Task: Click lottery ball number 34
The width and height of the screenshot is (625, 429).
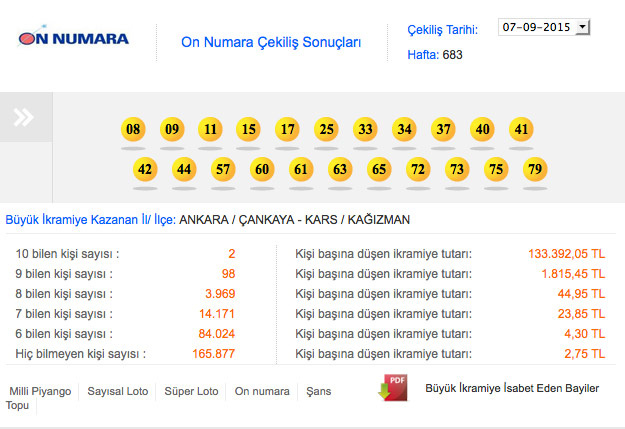Action: (x=404, y=129)
